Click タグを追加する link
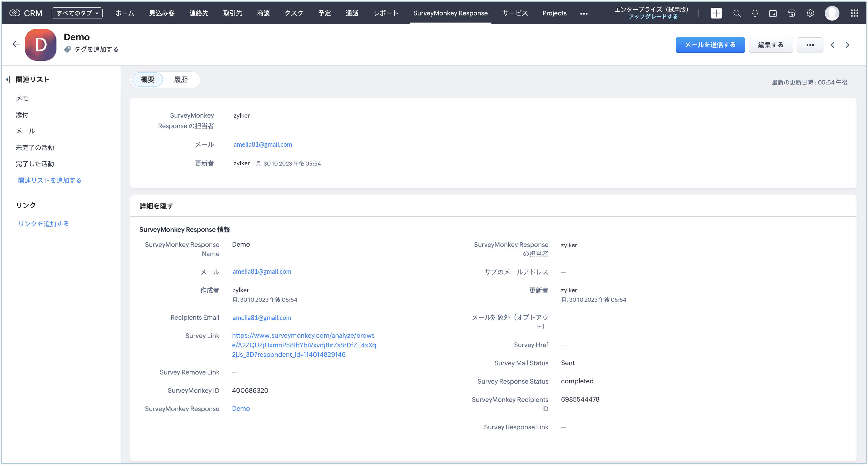The image size is (868, 465). point(96,49)
